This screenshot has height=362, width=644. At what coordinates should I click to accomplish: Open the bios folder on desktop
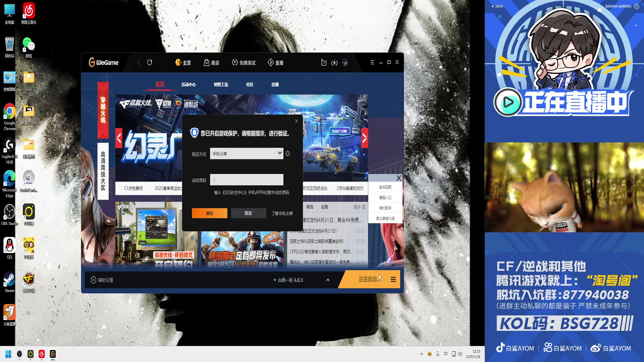pyautogui.click(x=29, y=81)
